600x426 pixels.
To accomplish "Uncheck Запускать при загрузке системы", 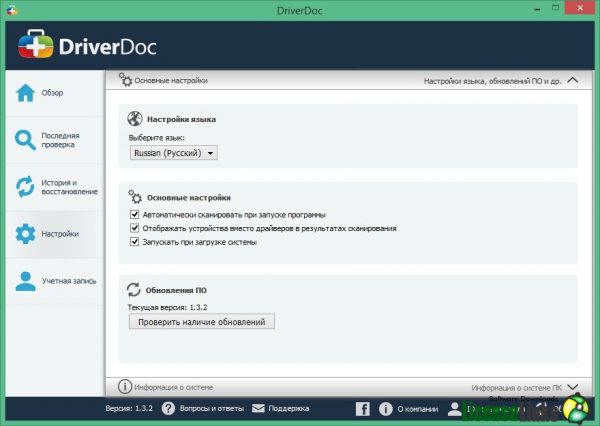I will [x=134, y=242].
